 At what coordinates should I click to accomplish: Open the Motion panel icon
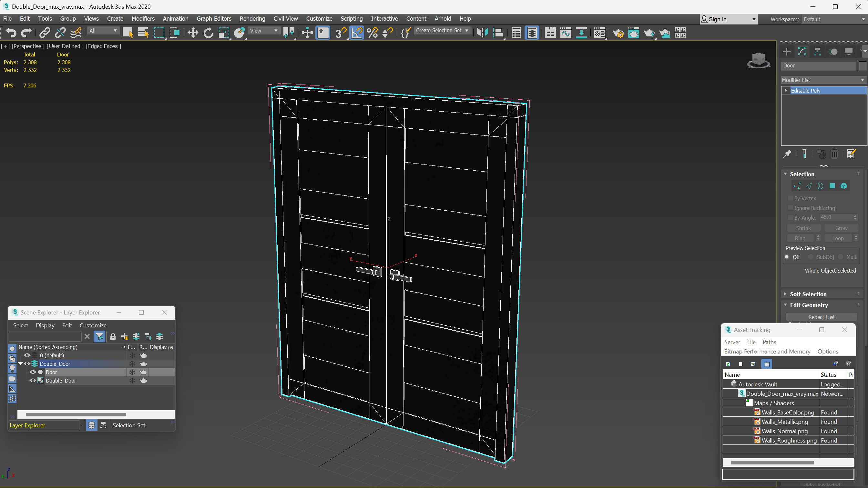[833, 52]
